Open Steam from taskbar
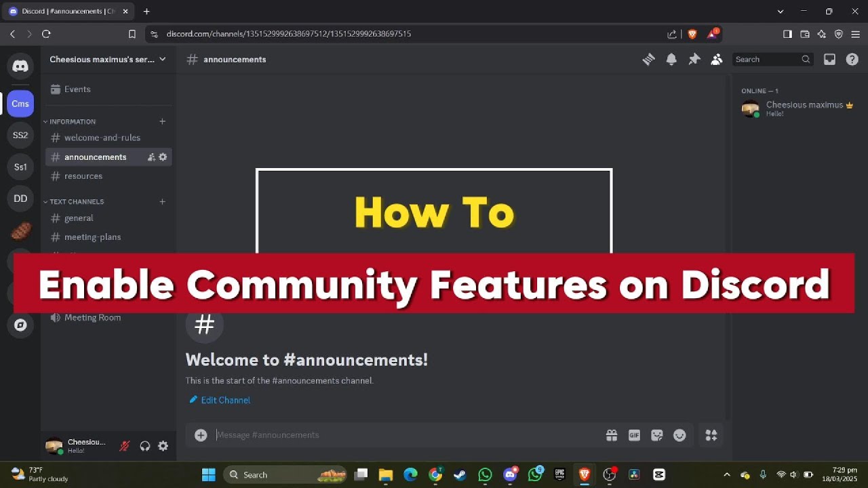Screen dimensions: 868x488 tap(460, 474)
